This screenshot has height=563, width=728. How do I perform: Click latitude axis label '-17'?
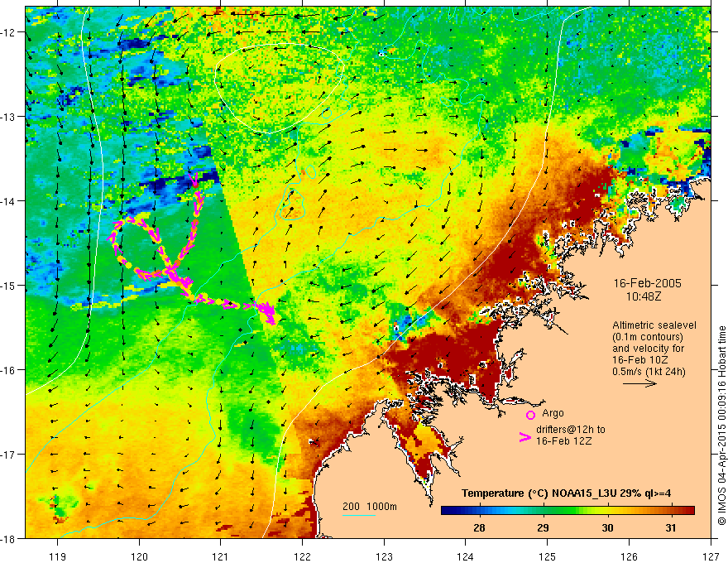10,455
